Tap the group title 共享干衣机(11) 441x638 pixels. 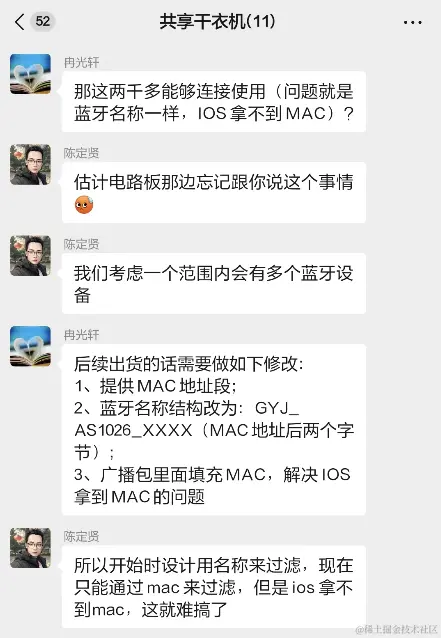point(217,22)
